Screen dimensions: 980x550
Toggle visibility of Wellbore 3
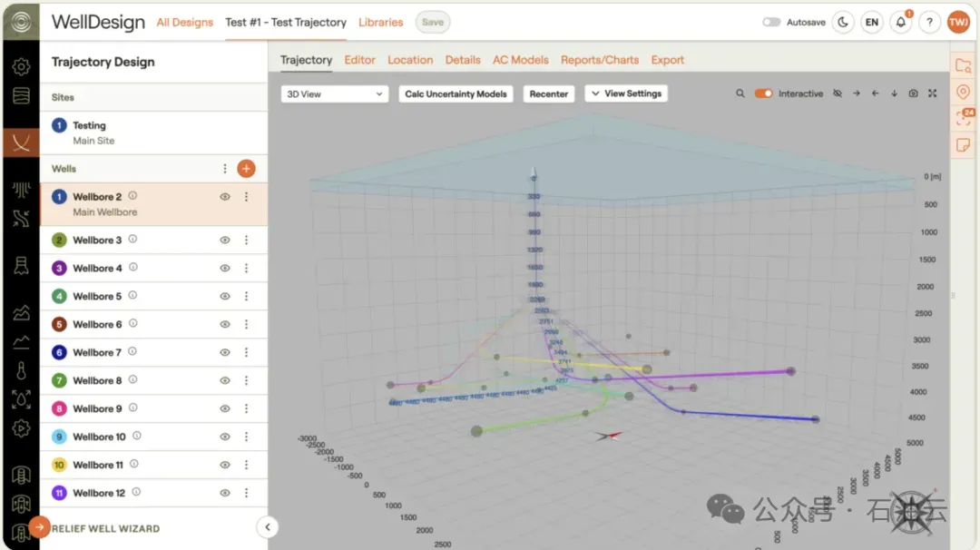click(x=225, y=240)
